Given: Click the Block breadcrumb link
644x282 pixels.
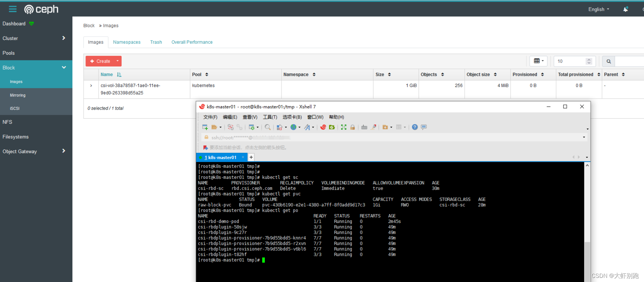Looking at the screenshot, I should point(89,26).
